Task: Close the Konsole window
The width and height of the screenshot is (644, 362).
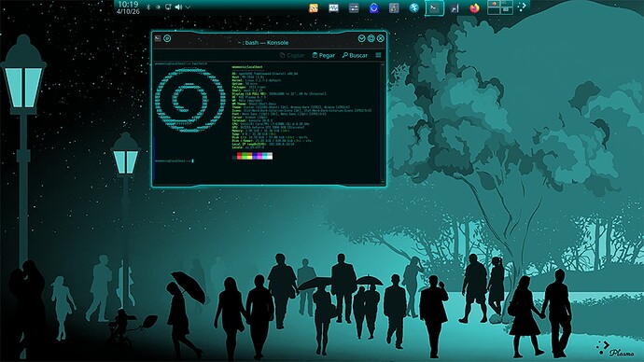Action: 381,38
